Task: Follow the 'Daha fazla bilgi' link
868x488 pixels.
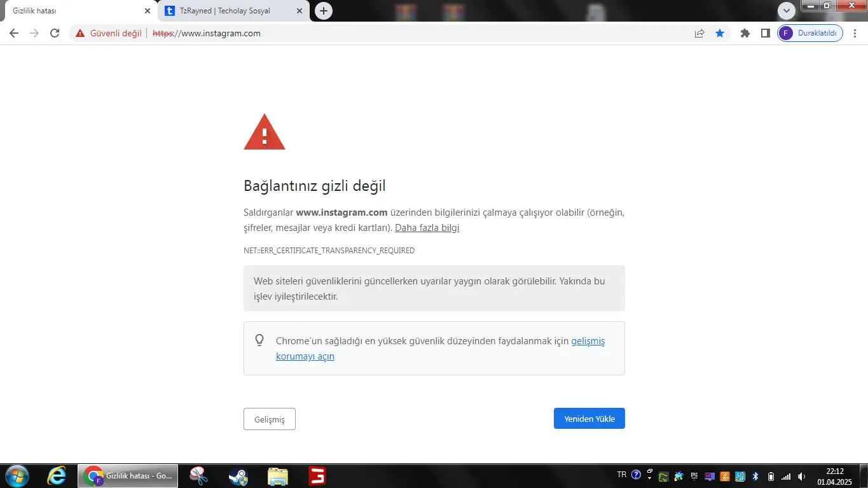Action: (427, 228)
